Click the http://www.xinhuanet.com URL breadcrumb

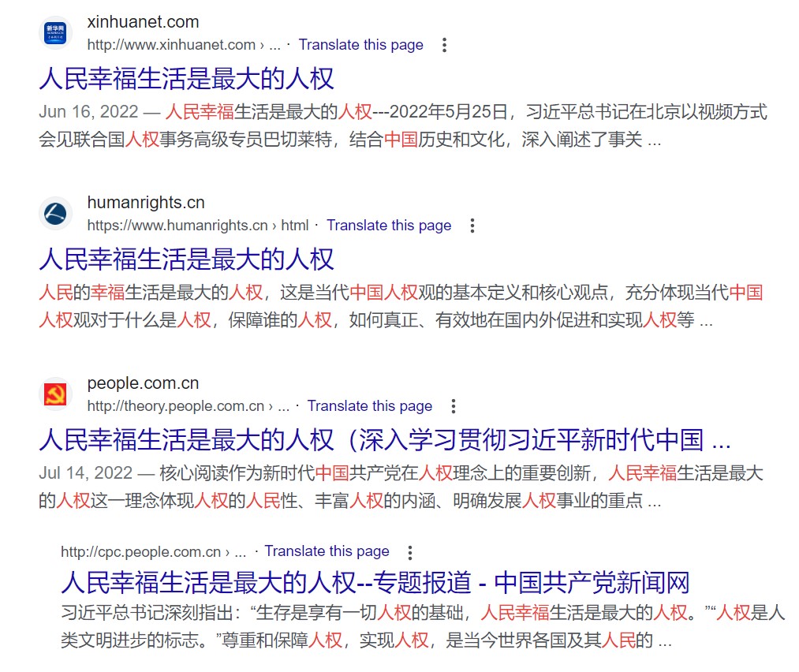(184, 45)
